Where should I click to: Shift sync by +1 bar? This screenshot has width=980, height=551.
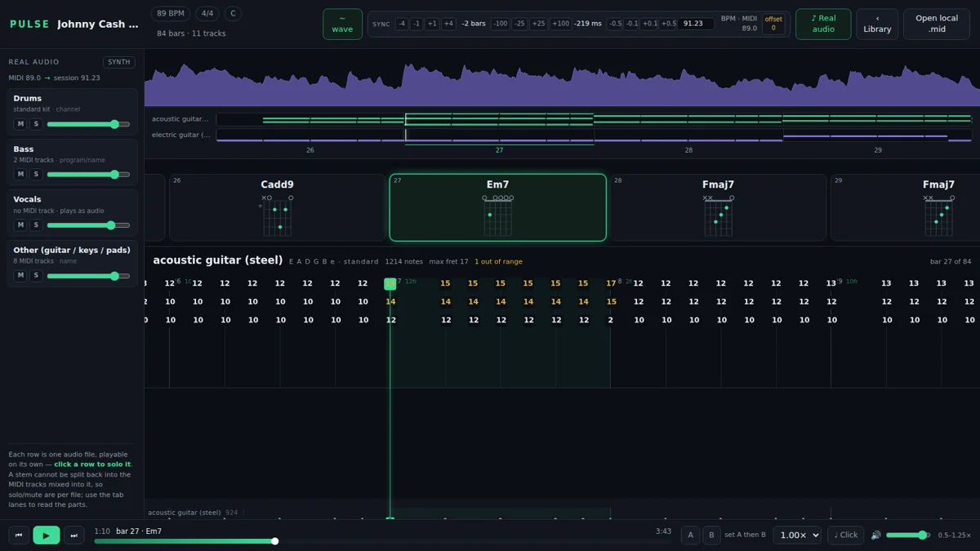click(x=432, y=24)
